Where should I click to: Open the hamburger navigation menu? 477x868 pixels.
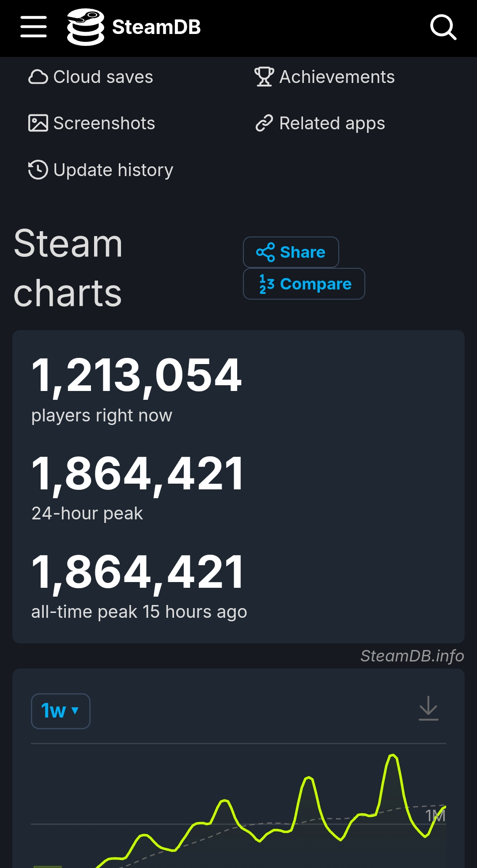pyautogui.click(x=34, y=27)
